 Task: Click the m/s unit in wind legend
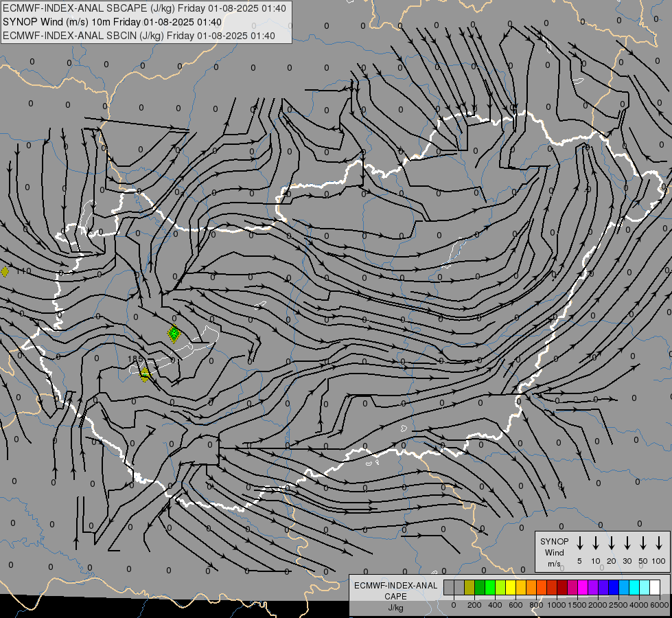(554, 564)
